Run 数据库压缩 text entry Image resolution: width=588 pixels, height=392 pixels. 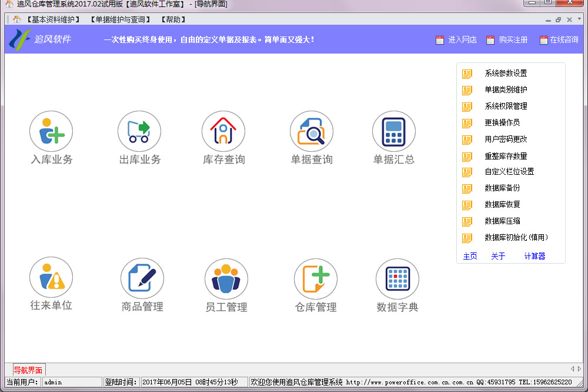coord(502,221)
